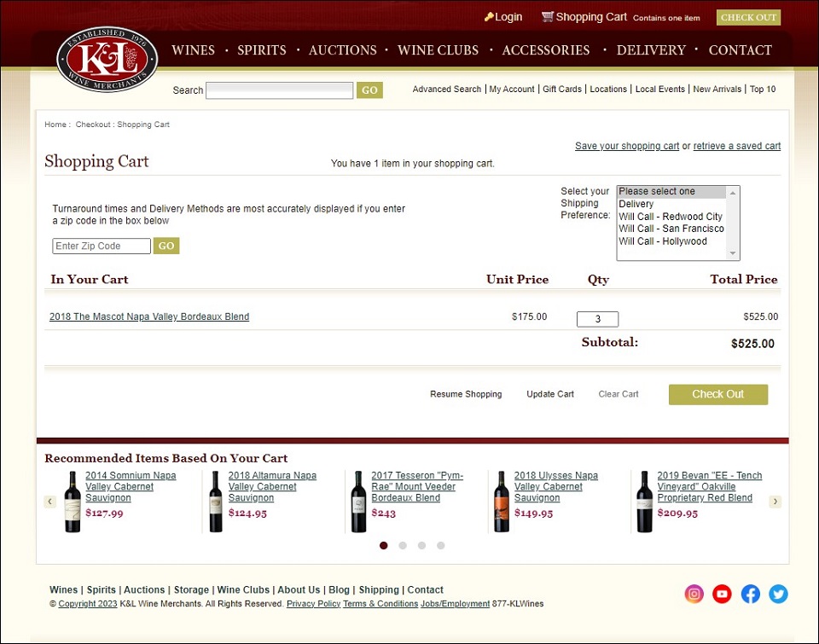This screenshot has height=644, width=819.
Task: Open the Spirits menu
Action: coord(262,50)
